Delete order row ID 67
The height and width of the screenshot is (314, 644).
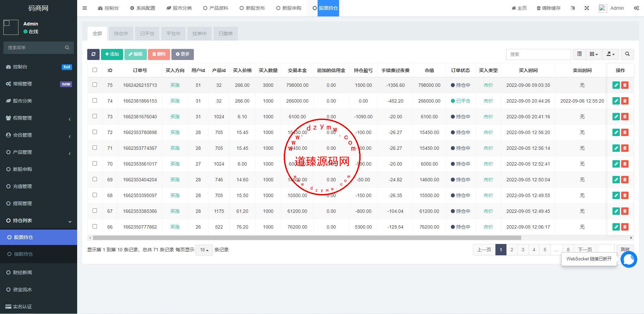(625, 211)
